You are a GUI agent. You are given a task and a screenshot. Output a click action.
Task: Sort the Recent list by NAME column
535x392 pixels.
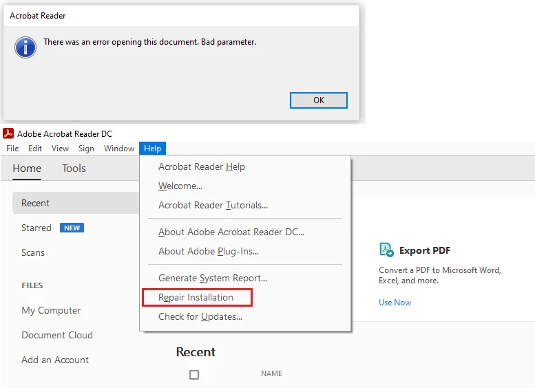tap(271, 373)
